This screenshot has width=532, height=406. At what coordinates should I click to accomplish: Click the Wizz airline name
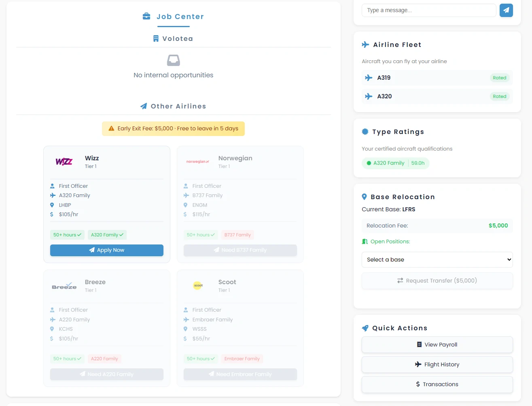pos(92,158)
